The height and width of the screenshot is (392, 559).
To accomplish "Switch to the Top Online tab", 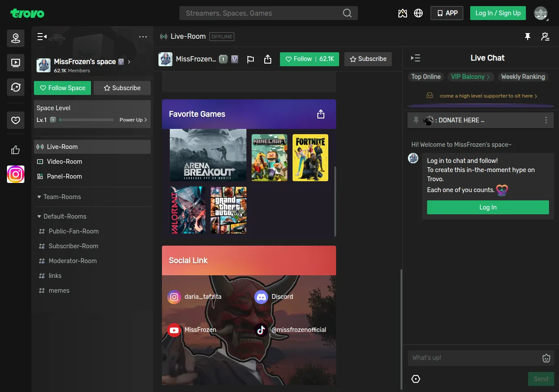I will (x=426, y=77).
